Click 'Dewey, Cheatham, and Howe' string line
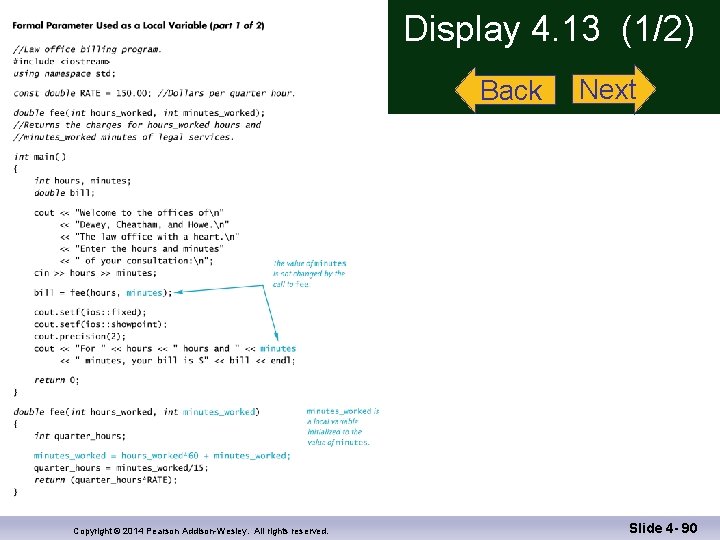Viewport: 720px width, 540px height. pos(145,225)
